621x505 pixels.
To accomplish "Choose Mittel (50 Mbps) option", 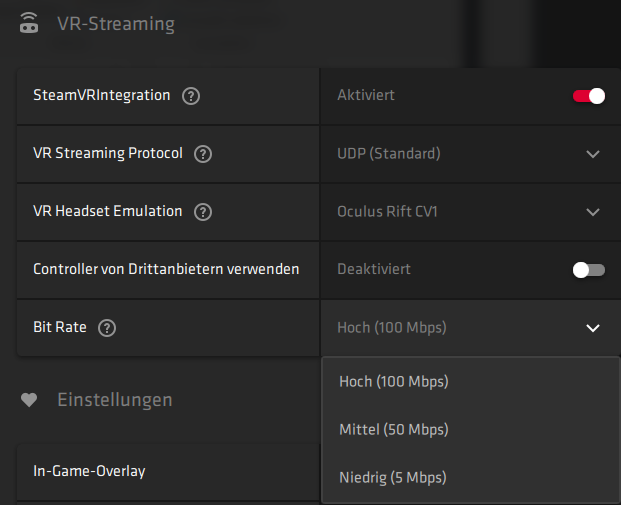I will coord(393,429).
